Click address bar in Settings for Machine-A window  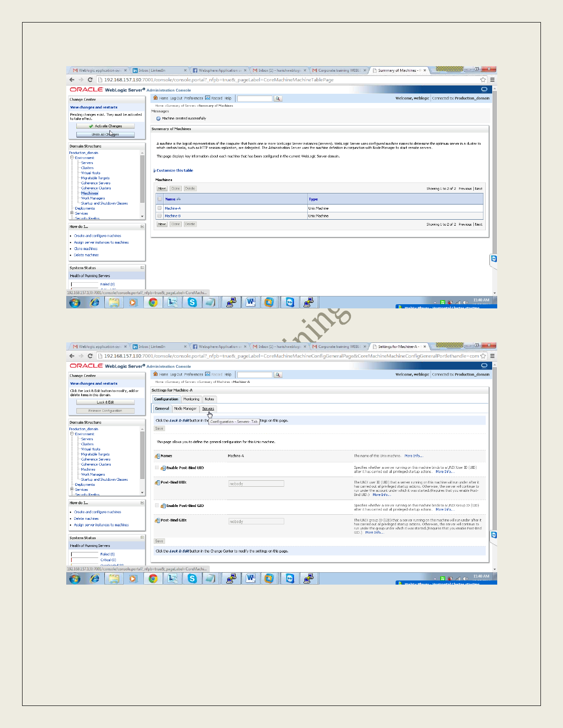291,356
